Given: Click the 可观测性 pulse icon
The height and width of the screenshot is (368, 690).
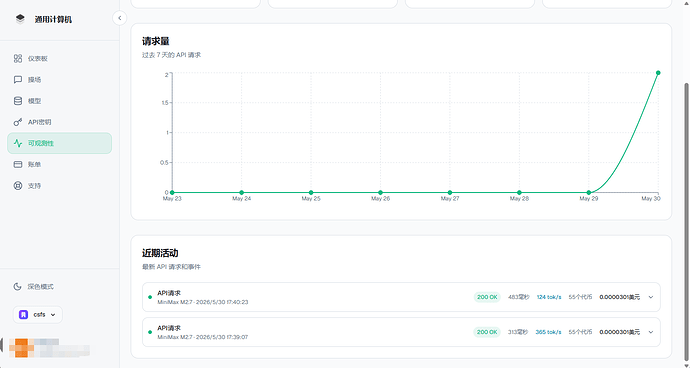Looking at the screenshot, I should click(18, 143).
